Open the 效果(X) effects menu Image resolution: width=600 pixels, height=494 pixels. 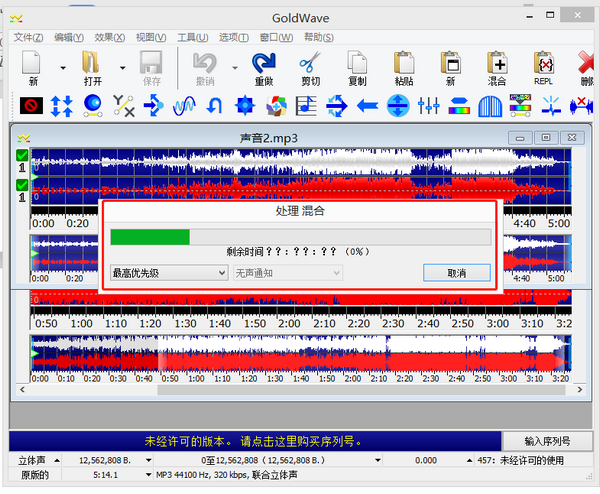coord(109,37)
